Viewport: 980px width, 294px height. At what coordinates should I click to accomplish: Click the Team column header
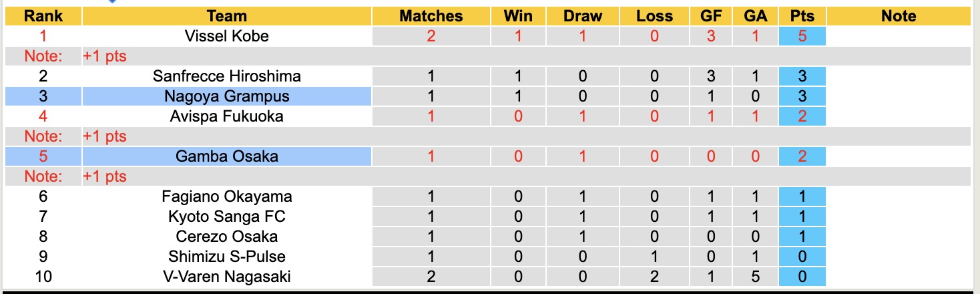pyautogui.click(x=226, y=16)
